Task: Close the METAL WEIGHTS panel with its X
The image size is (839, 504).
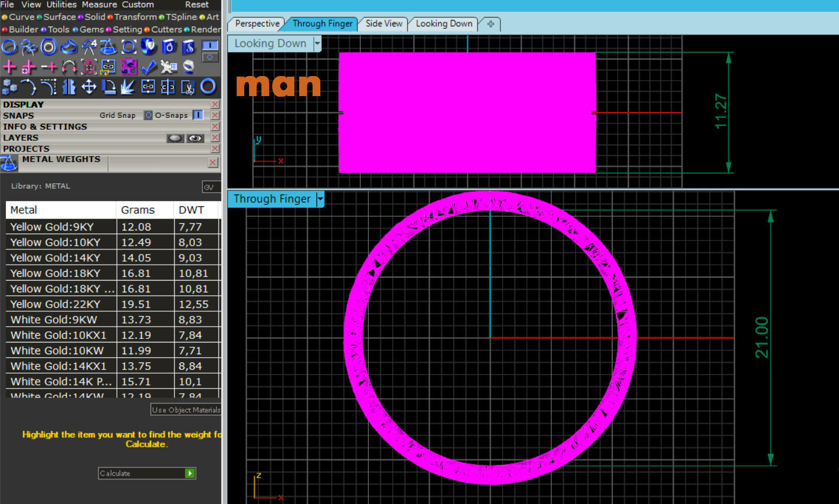Action: tap(213, 163)
